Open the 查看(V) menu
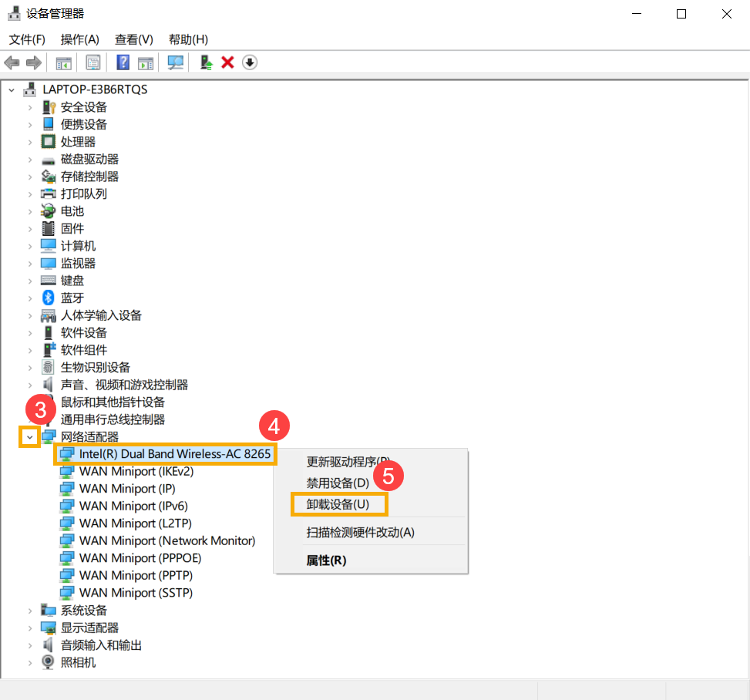 coord(133,39)
